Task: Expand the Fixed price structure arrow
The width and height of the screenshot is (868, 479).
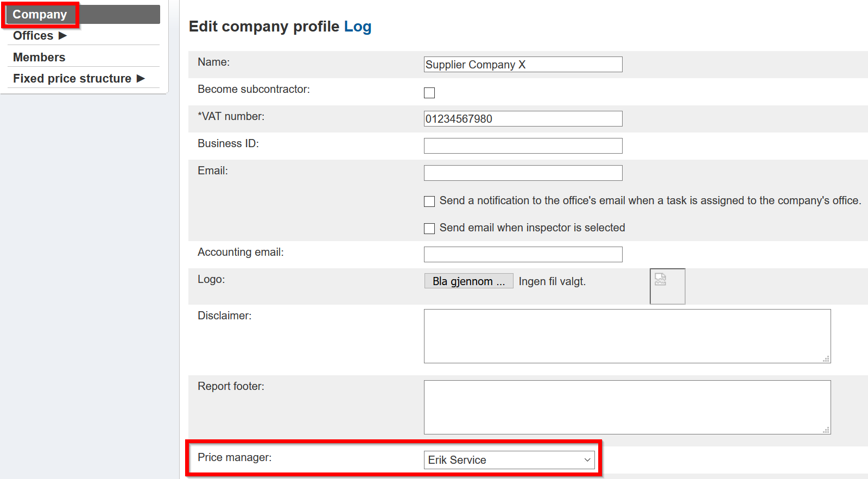Action: pyautogui.click(x=141, y=79)
